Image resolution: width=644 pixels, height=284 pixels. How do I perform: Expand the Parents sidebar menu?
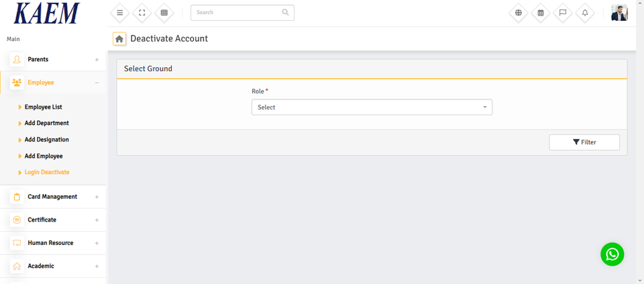click(54, 60)
